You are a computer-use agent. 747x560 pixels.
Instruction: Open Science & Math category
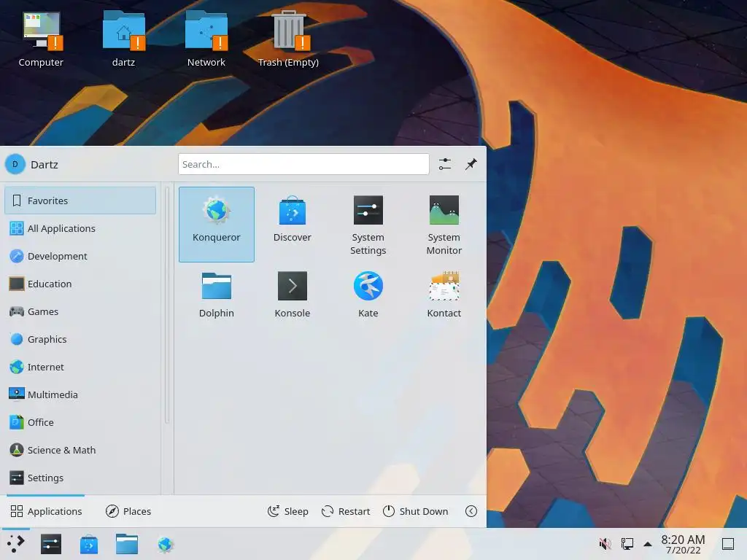pyautogui.click(x=80, y=450)
